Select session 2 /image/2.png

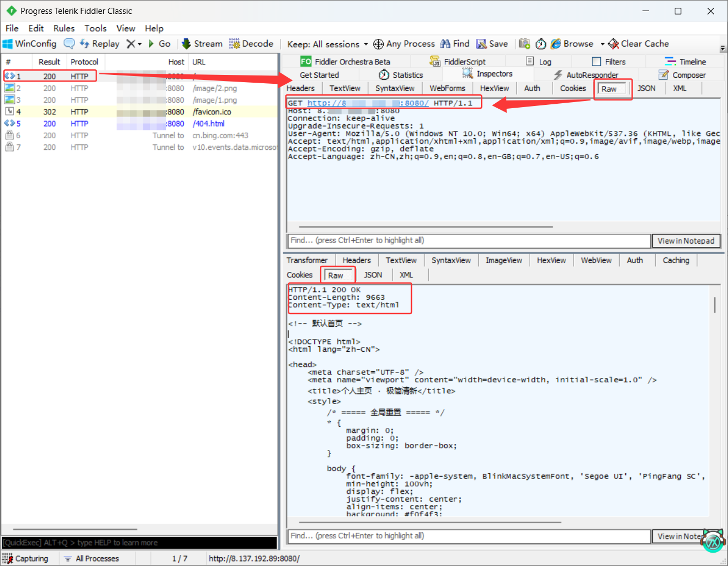click(x=139, y=88)
